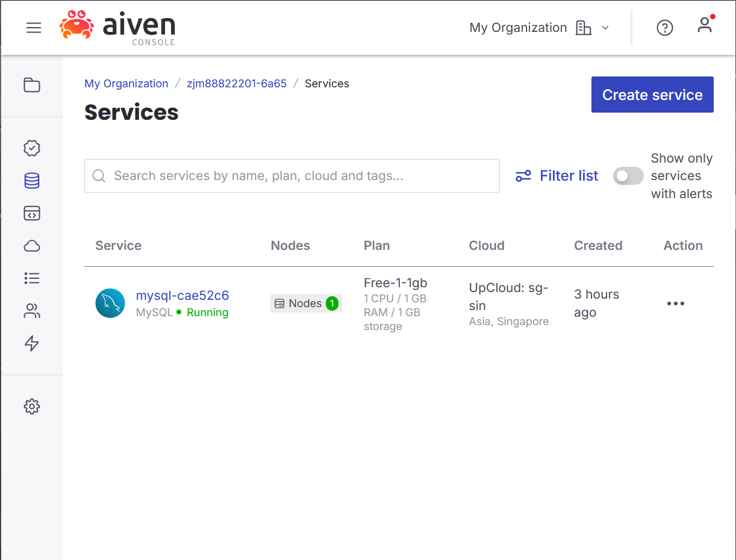Click the Plan column header
The width and height of the screenshot is (736, 560).
[x=377, y=246]
